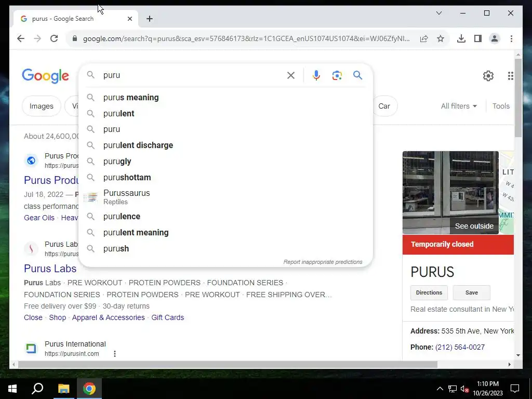Clear the search box text with the X
Viewport: 532px width, 399px height.
click(x=291, y=75)
